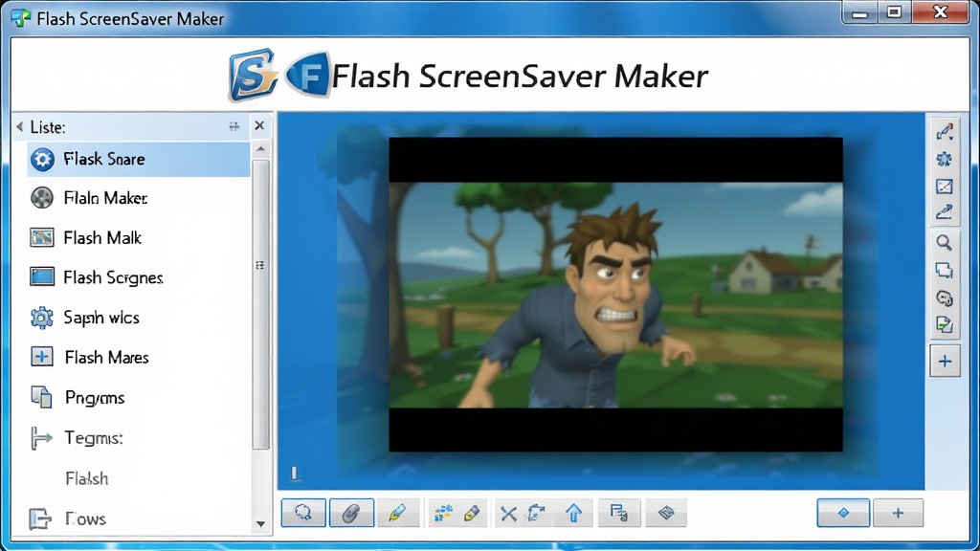The image size is (980, 551).
Task: Click cog icon beside Saph wlcs
Action: point(42,318)
